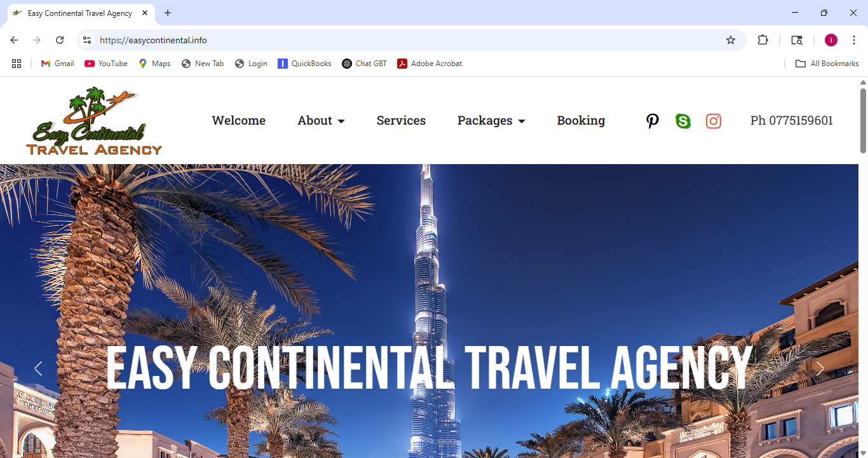The width and height of the screenshot is (868, 458).
Task: Expand the Packages dropdown menu
Action: 491,120
